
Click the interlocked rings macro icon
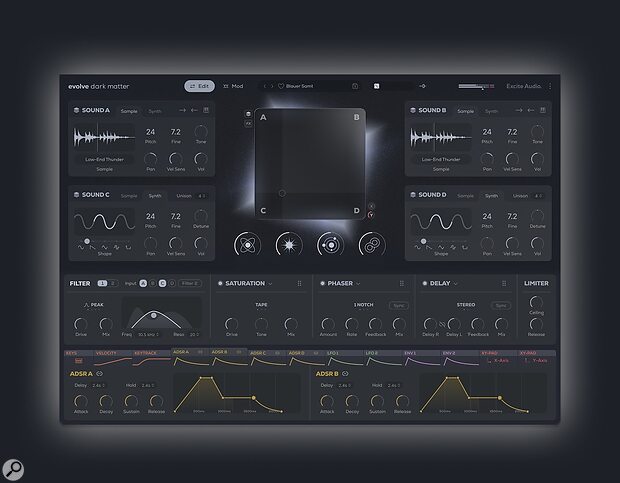click(372, 245)
